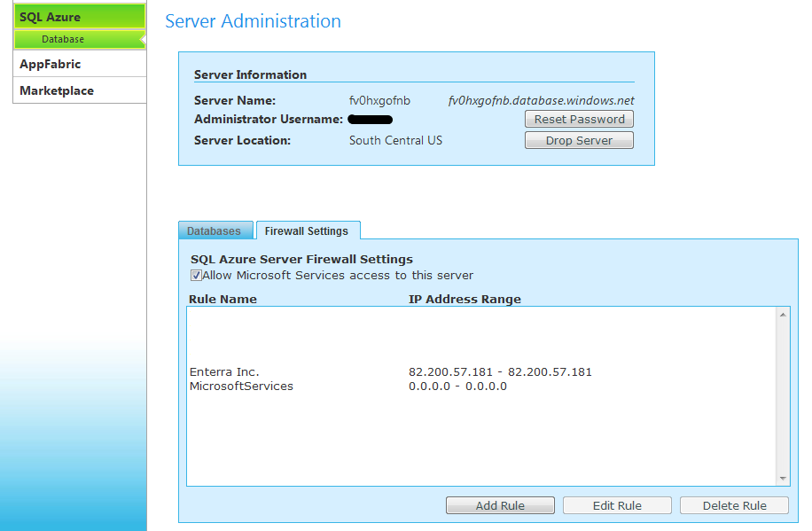This screenshot has height=531, width=812.
Task: Open the SQL Azure sidebar section
Action: (x=79, y=17)
